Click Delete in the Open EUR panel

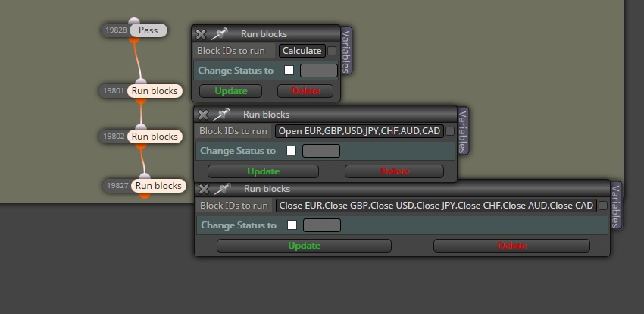tap(394, 171)
